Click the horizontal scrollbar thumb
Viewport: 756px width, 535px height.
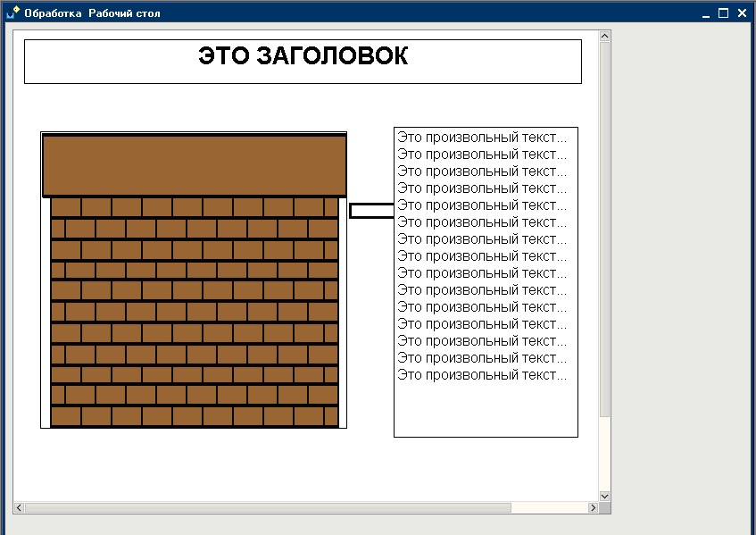tap(268, 507)
